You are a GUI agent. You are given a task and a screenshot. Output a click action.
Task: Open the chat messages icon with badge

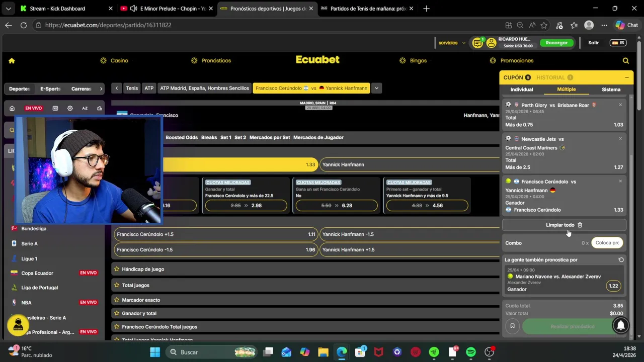(477, 43)
